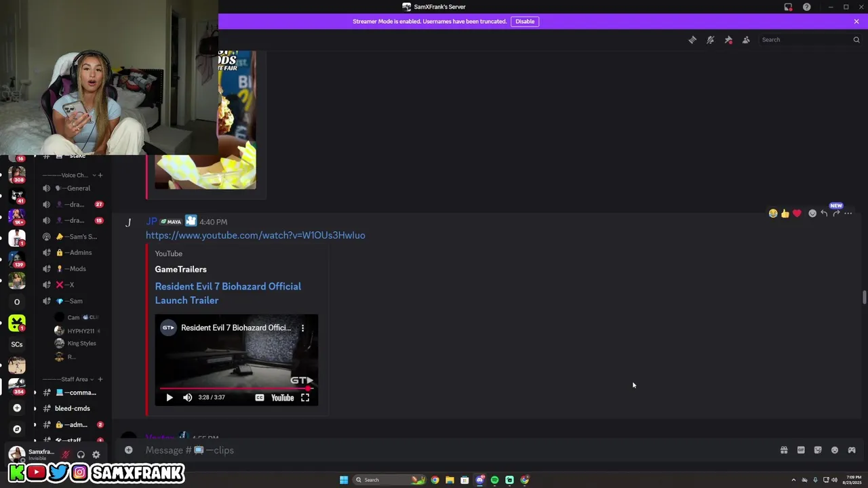Image resolution: width=868 pixels, height=488 pixels.
Task: React with the laughing emoji on JP's message
Action: (x=773, y=213)
